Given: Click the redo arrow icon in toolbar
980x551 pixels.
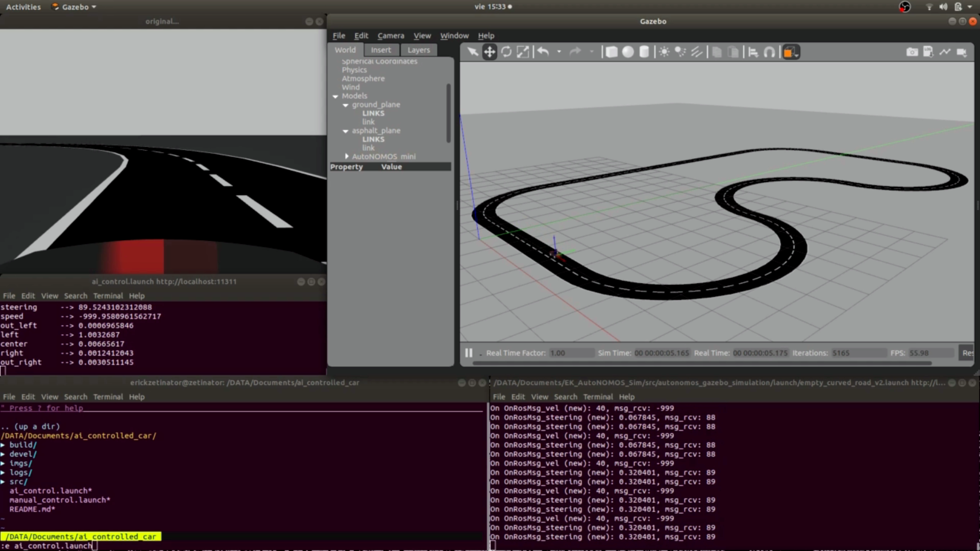Looking at the screenshot, I should 574,51.
